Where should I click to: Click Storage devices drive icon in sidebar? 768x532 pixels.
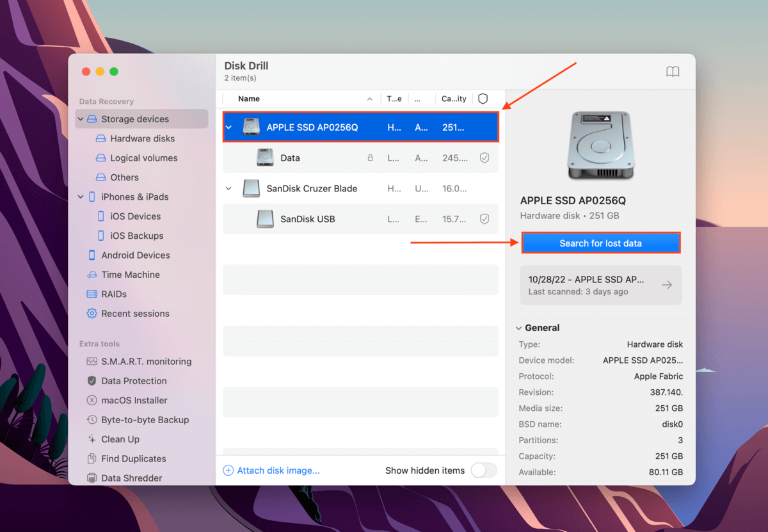pyautogui.click(x=92, y=119)
